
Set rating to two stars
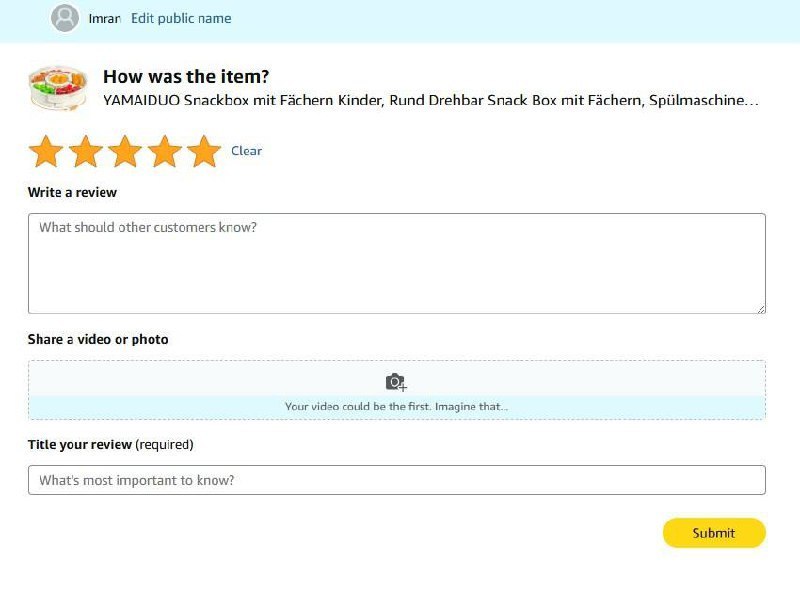click(x=86, y=152)
